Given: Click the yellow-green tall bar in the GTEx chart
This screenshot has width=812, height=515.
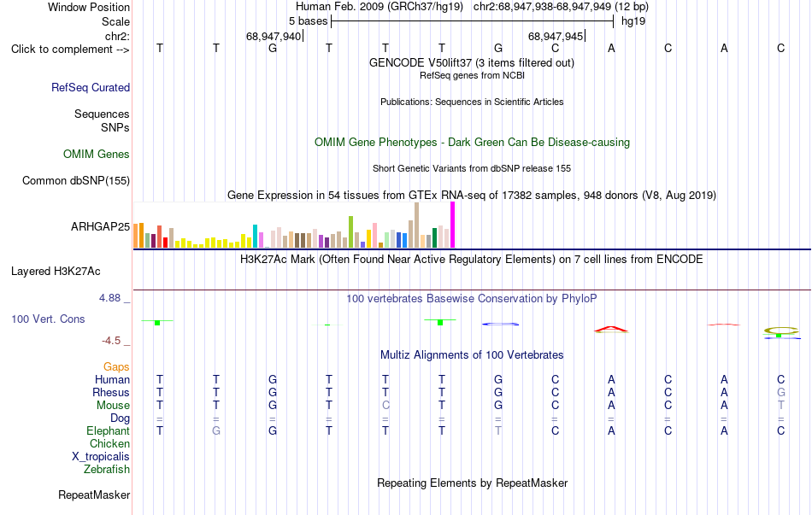Looking at the screenshot, I should click(x=350, y=232).
